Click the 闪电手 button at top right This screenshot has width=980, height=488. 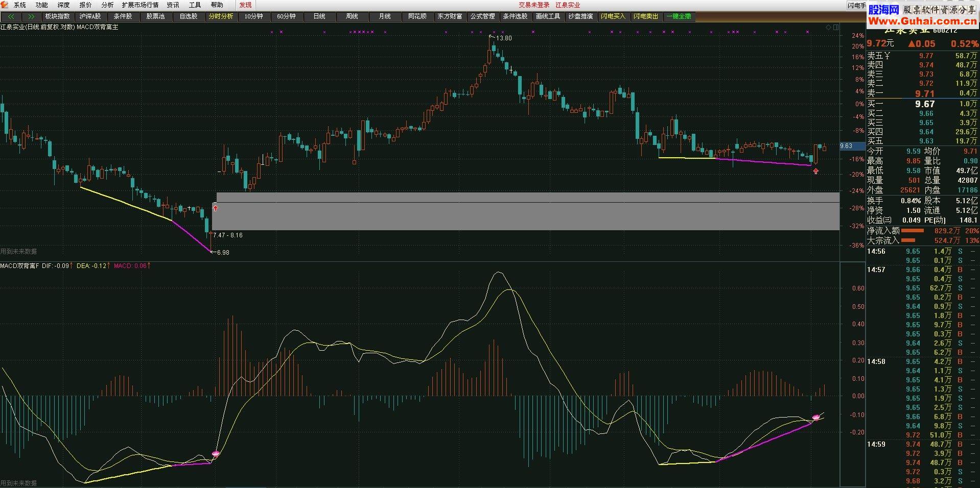(x=856, y=6)
